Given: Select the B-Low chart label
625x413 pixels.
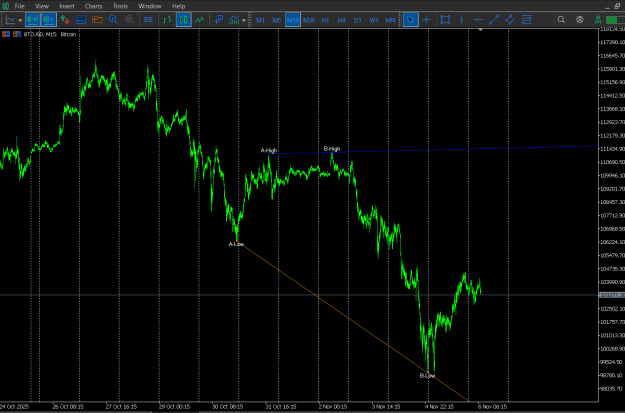Looking at the screenshot, I should tap(427, 376).
